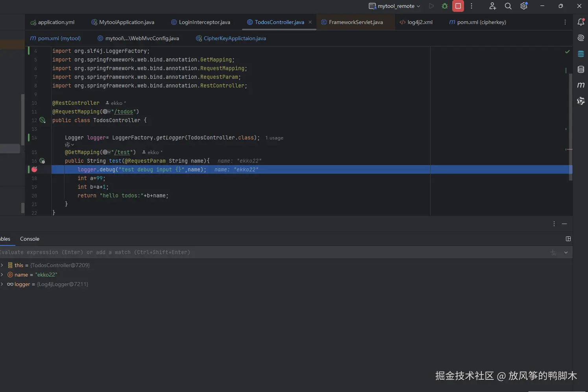This screenshot has width=588, height=392.
Task: Switch to the WebMvcConfig.java tab
Action: (138, 38)
